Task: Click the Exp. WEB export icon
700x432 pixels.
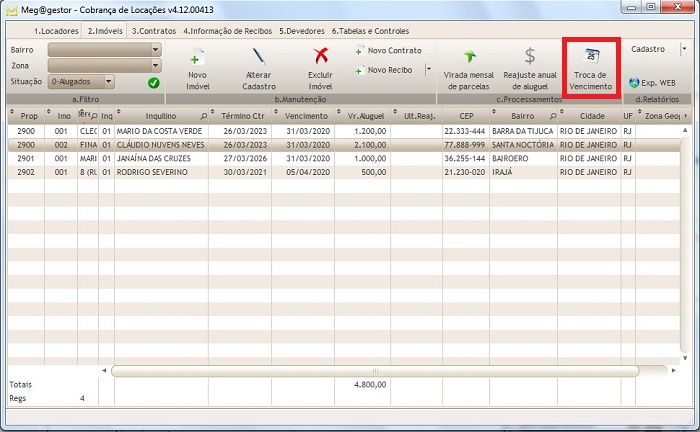Action: click(633, 82)
